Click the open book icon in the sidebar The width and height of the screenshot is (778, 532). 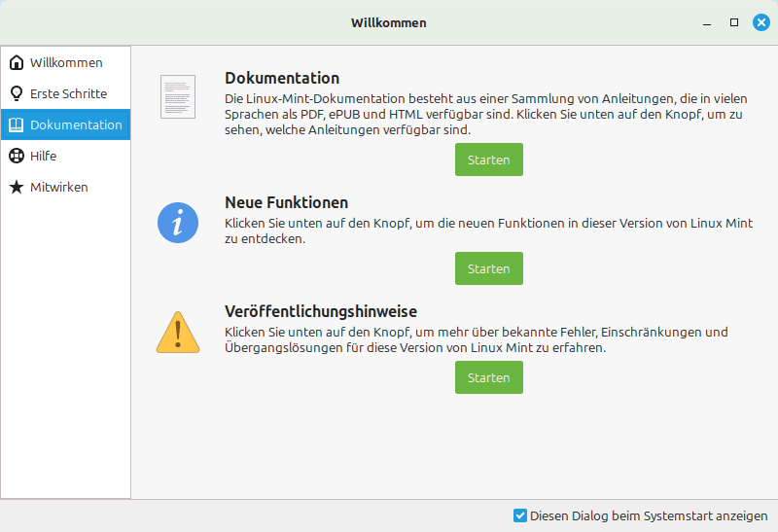17,124
